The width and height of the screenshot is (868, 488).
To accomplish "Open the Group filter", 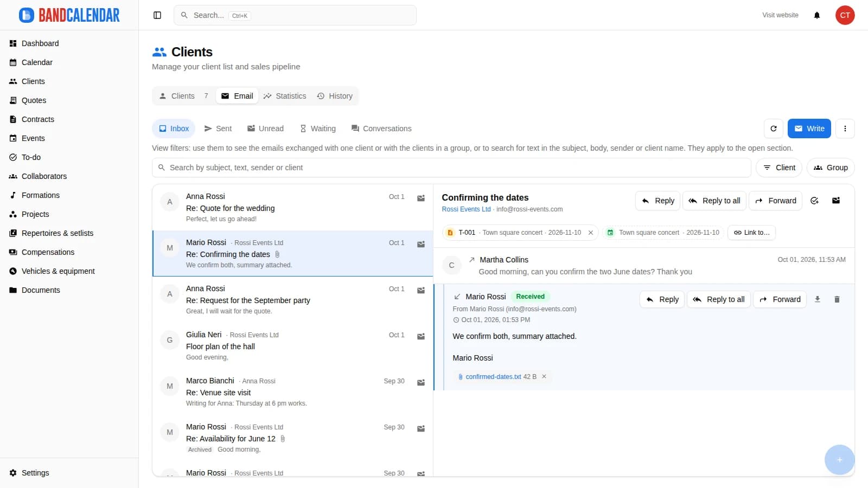I will 831,168.
